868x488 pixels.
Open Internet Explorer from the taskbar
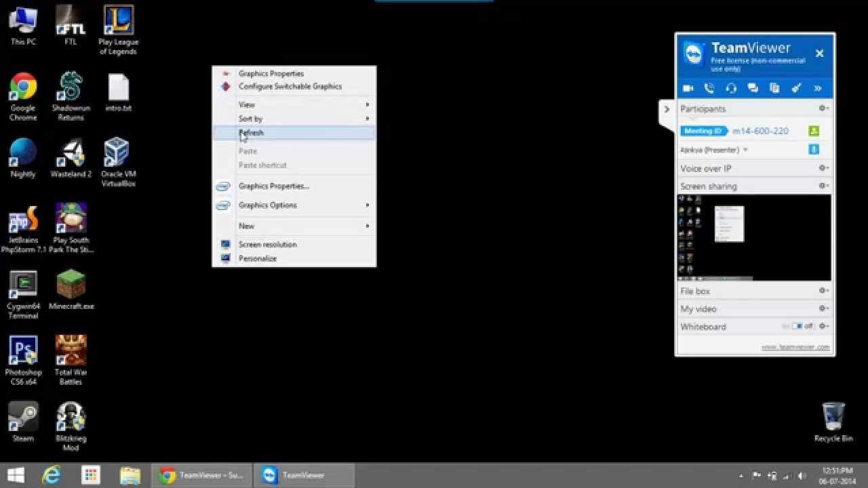click(52, 475)
